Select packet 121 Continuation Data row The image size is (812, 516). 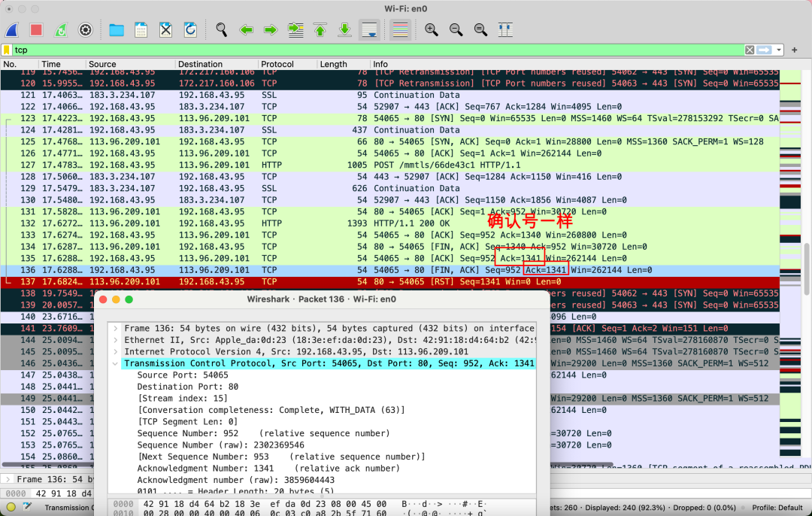pyautogui.click(x=390, y=96)
